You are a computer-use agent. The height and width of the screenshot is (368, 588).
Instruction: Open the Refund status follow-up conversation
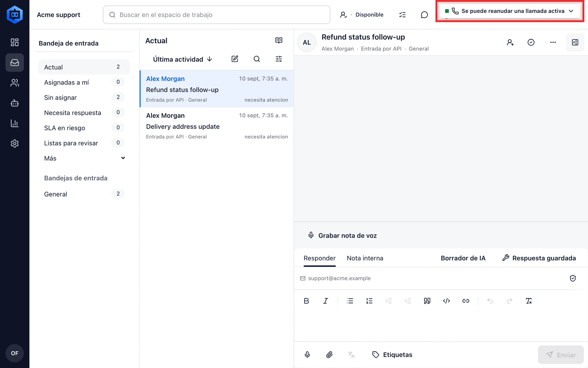[x=217, y=89]
